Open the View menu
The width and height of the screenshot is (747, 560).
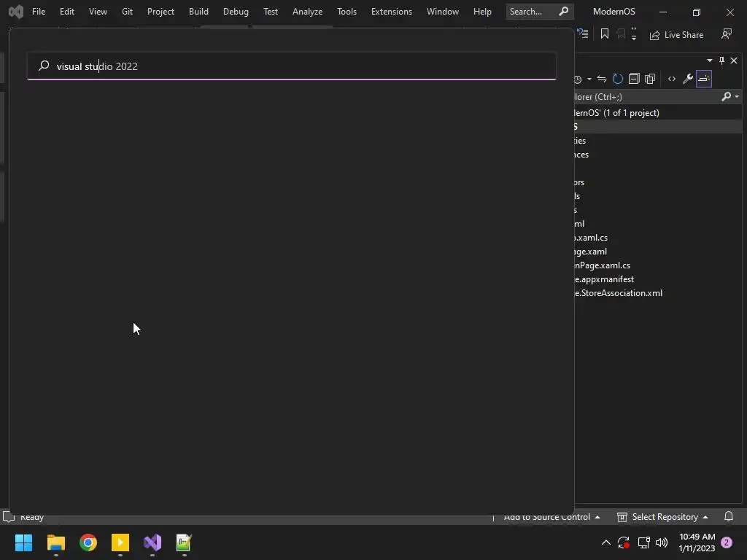point(98,12)
